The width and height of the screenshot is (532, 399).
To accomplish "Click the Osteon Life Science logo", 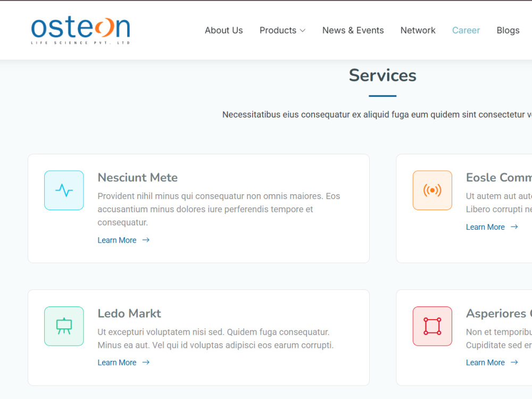I will [80, 30].
